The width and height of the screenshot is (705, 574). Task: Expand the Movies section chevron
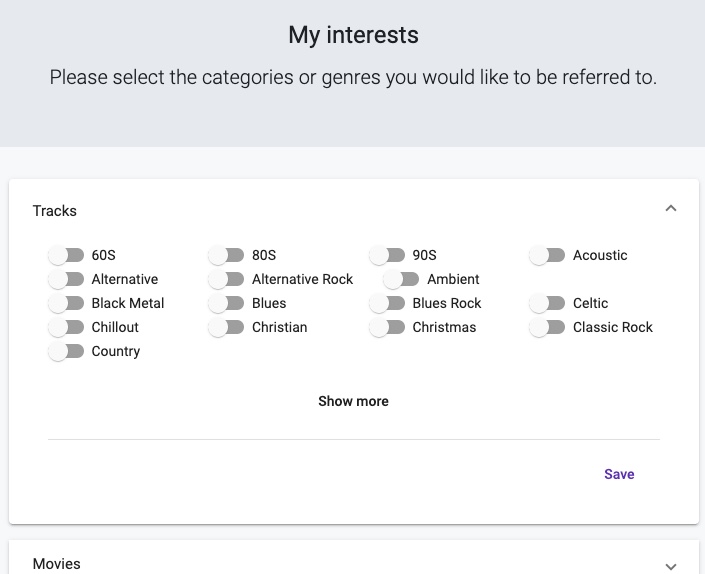(671, 565)
